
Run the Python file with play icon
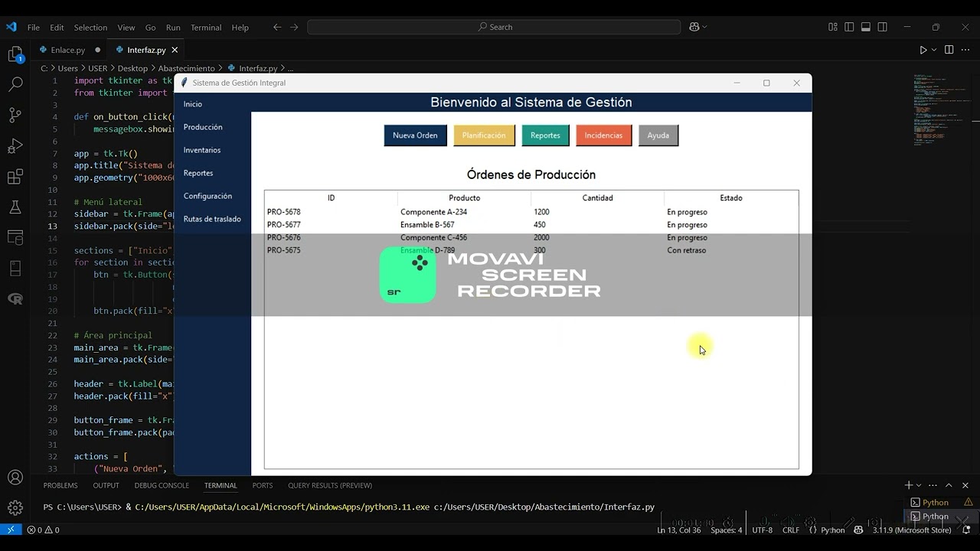click(x=923, y=50)
